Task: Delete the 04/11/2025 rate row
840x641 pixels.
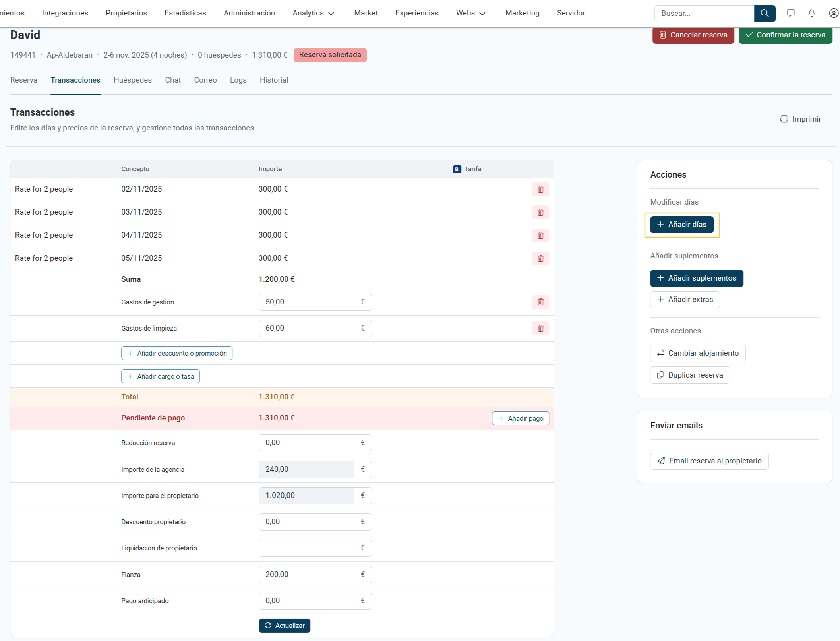Action: point(540,235)
